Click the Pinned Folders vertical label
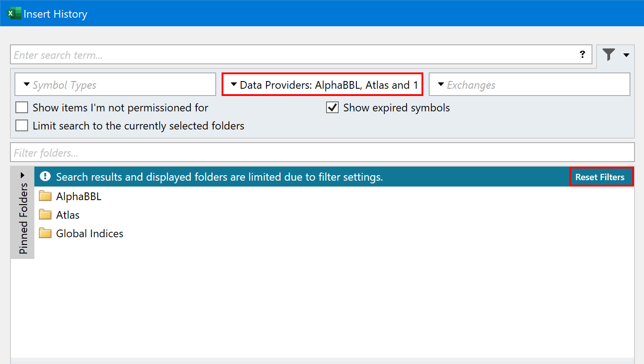The width and height of the screenshot is (644, 364). pos(23,218)
